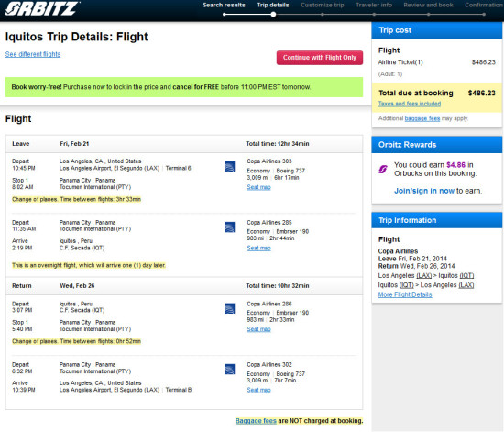Open Seat map for Copa Airlines 285

pyautogui.click(x=258, y=248)
